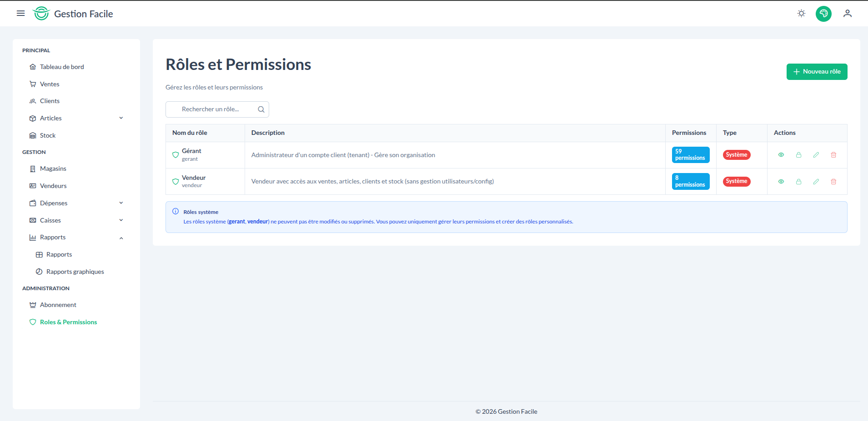Open the Caisses menu item
This screenshot has height=421, width=868.
pos(50,220)
